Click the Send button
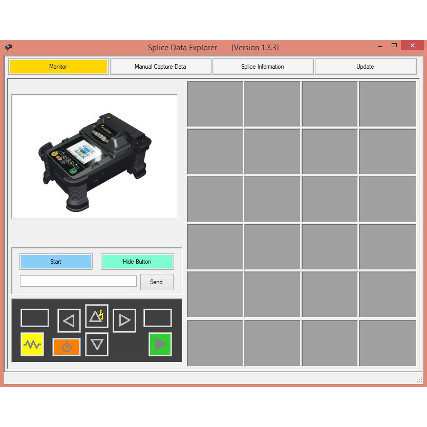Viewport: 427px width, 427px height. point(157,282)
